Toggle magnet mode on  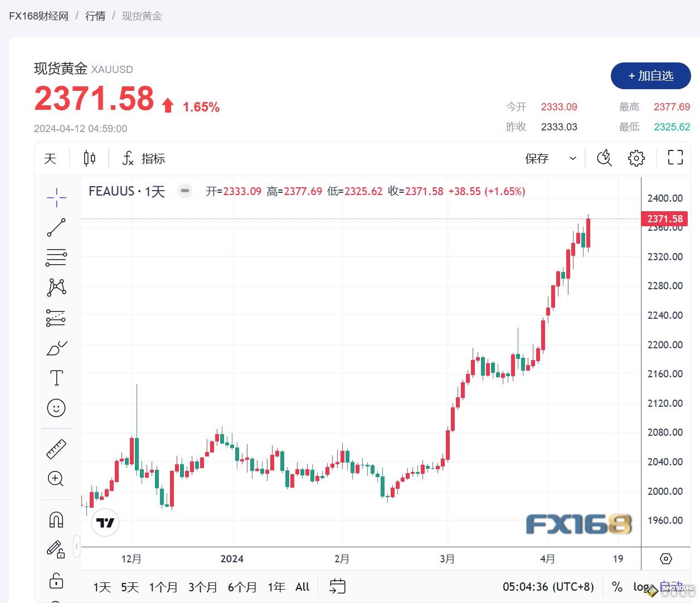point(56,519)
